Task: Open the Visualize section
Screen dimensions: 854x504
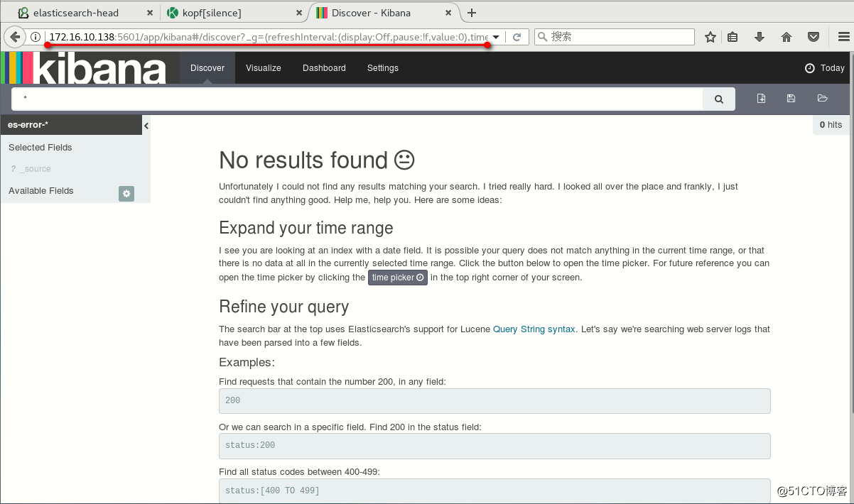Action: (x=264, y=68)
